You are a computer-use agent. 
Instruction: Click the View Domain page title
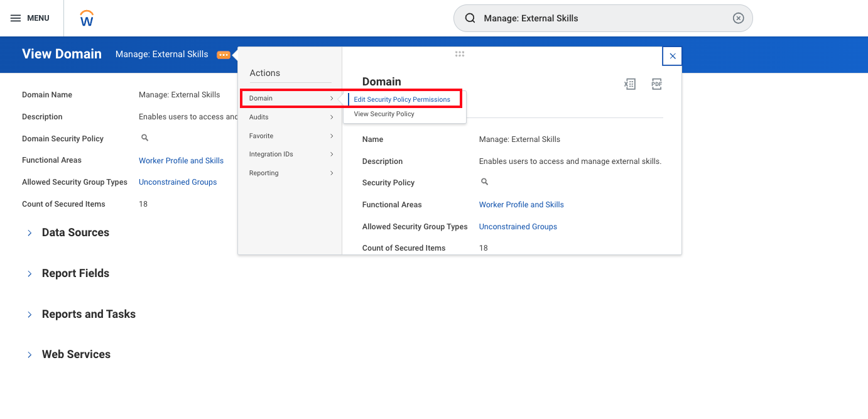pyautogui.click(x=62, y=54)
